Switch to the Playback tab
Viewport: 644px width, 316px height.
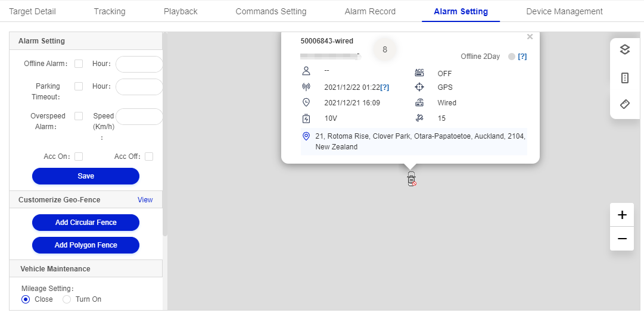pos(180,11)
